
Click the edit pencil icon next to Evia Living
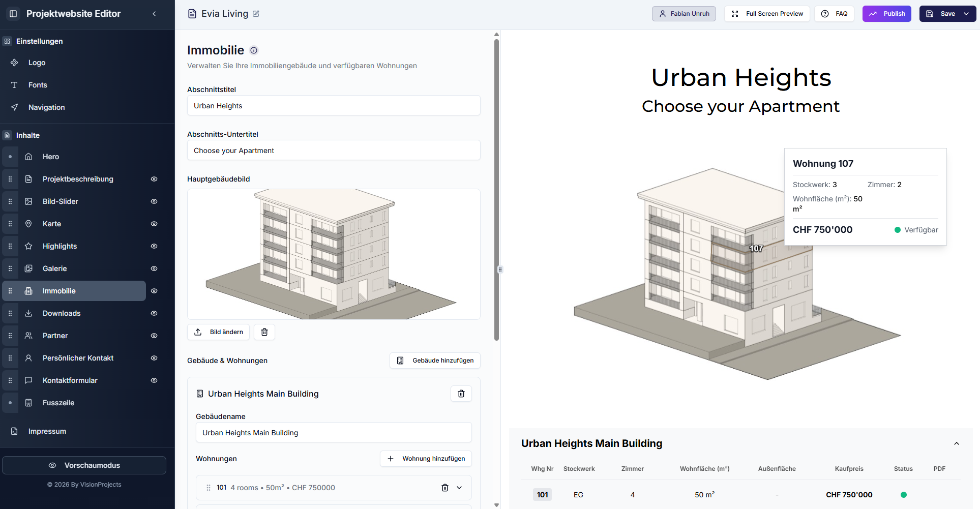tap(256, 14)
